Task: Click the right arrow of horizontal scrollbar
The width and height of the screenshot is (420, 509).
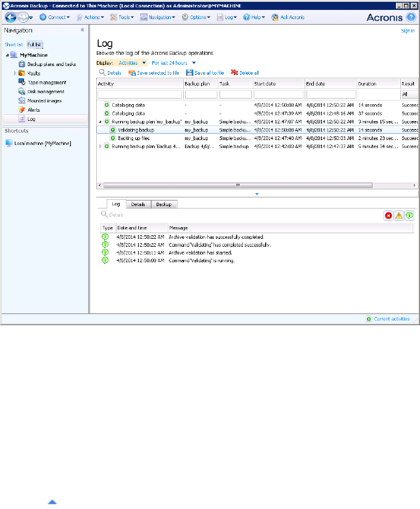Action: 414,185
